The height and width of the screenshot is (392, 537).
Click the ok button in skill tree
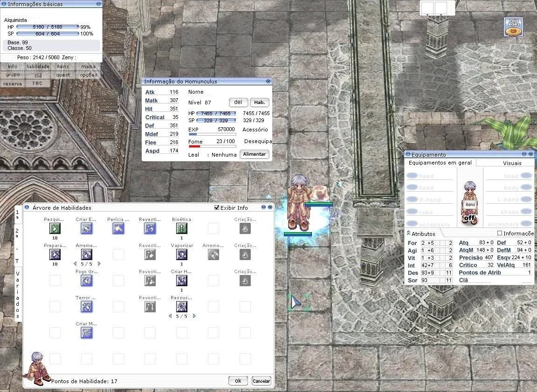pos(238,381)
